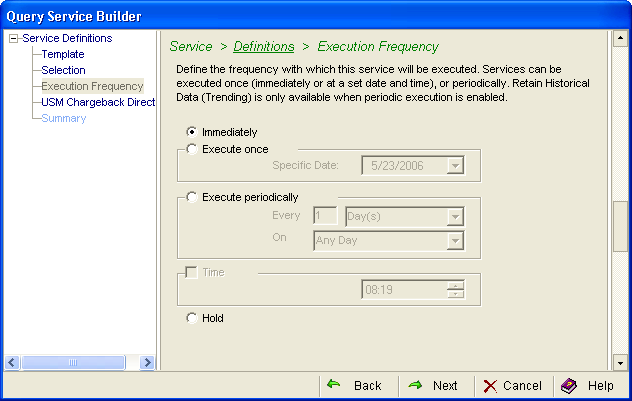Click the green Back arrow icon

333,384
